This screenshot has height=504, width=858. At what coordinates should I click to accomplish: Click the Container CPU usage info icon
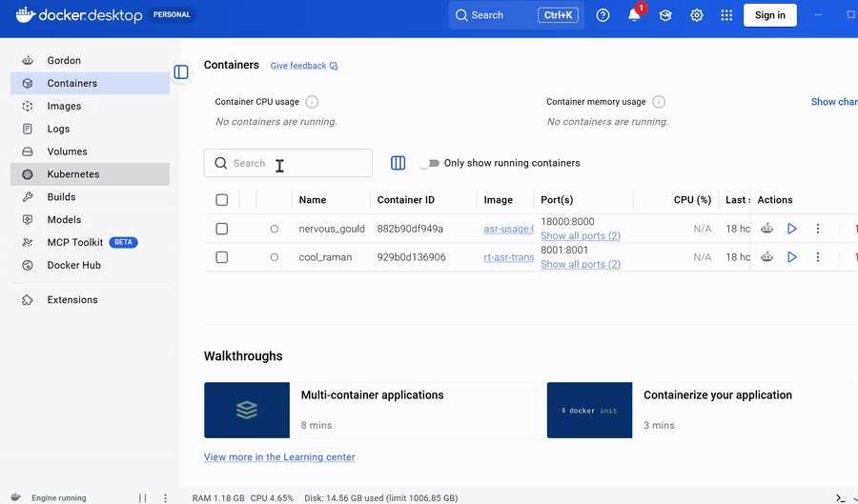(x=312, y=102)
